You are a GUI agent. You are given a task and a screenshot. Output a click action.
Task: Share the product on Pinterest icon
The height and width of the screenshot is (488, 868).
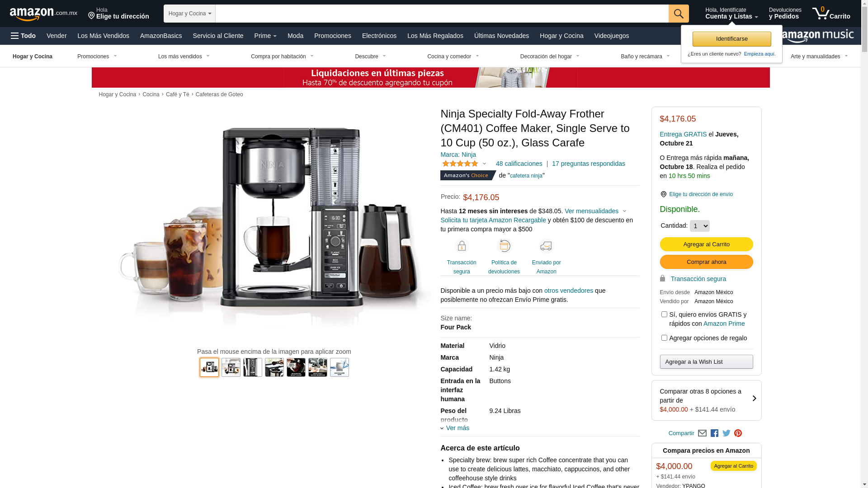coord(738,433)
